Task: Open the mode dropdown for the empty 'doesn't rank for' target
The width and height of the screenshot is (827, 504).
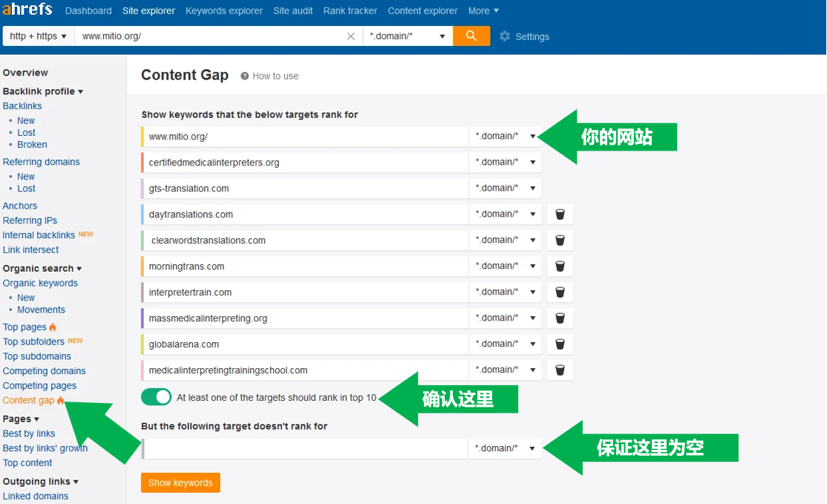Action: tap(505, 448)
